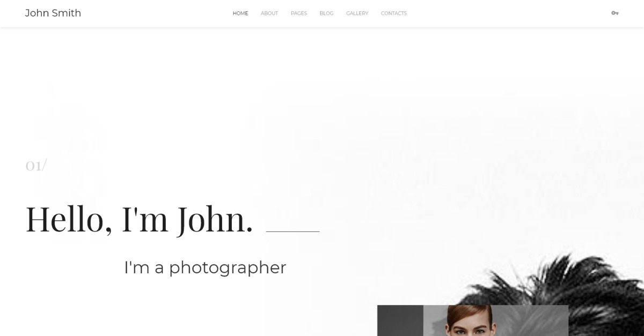Click the I'm a photographer subtitle
Image resolution: width=644 pixels, height=336 pixels.
[x=205, y=267]
